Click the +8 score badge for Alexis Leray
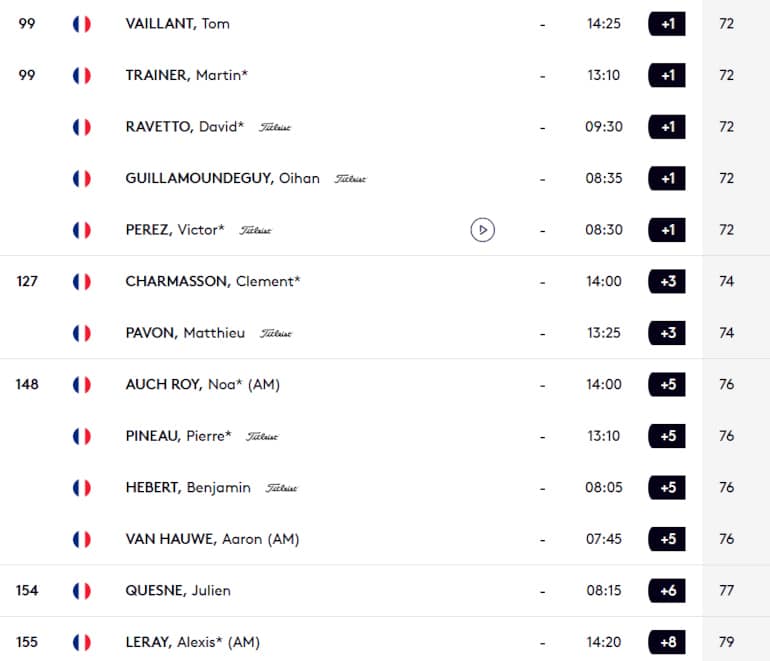The width and height of the screenshot is (770, 661). [x=667, y=642]
